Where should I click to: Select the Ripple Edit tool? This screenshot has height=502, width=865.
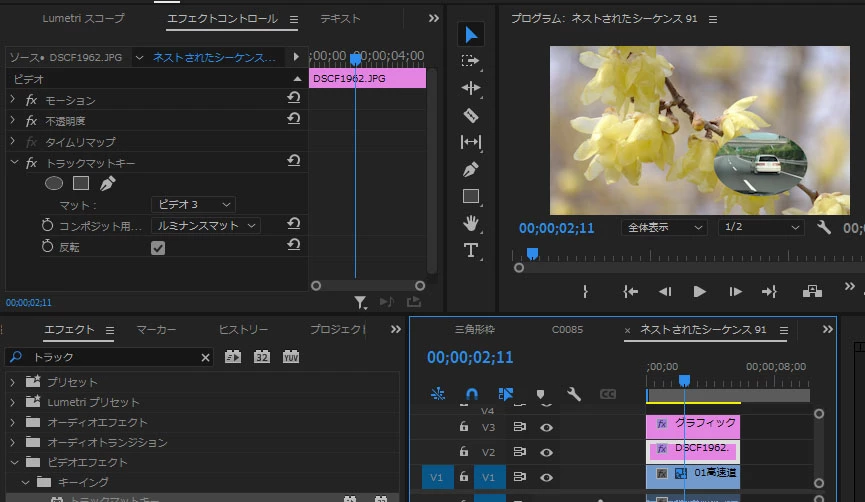(x=471, y=88)
